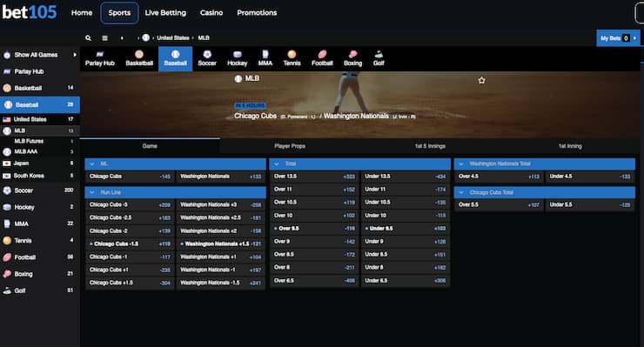Image resolution: width=644 pixels, height=347 pixels.
Task: Select the Game tab
Action: pos(150,146)
